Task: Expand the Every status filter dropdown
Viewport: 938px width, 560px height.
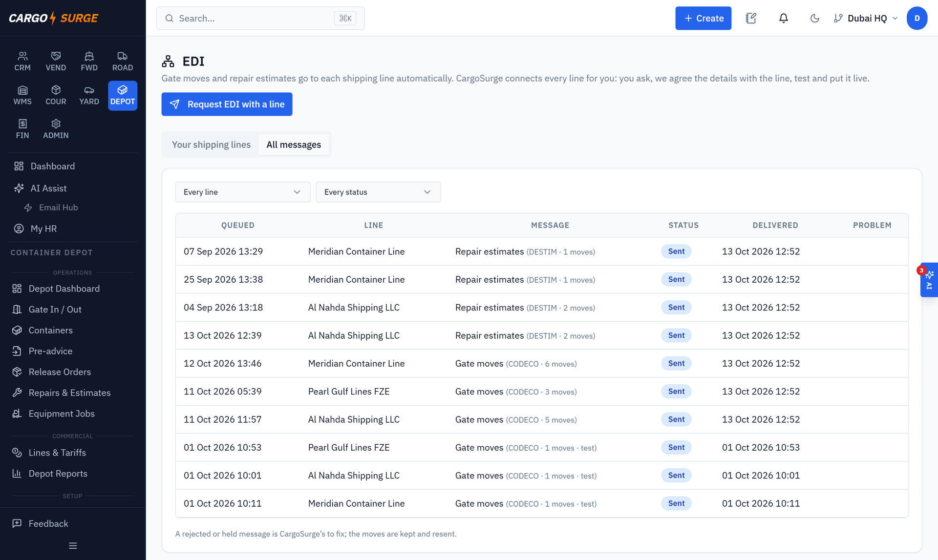Action: [378, 192]
